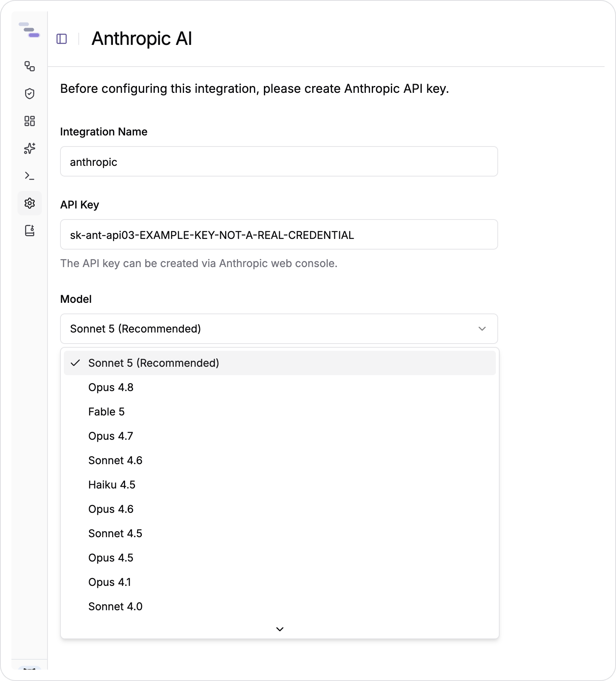
Task: Click the Anthropic AI page title
Action: pos(142,39)
